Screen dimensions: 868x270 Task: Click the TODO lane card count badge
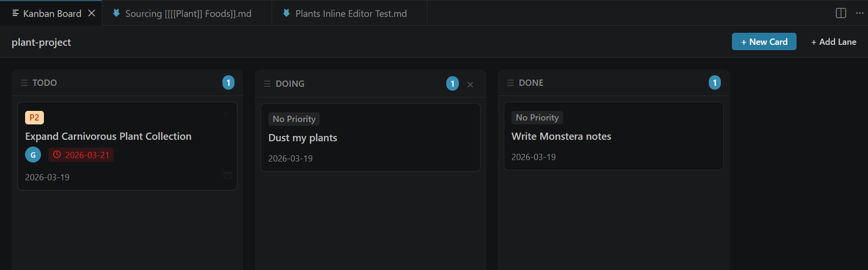click(228, 83)
